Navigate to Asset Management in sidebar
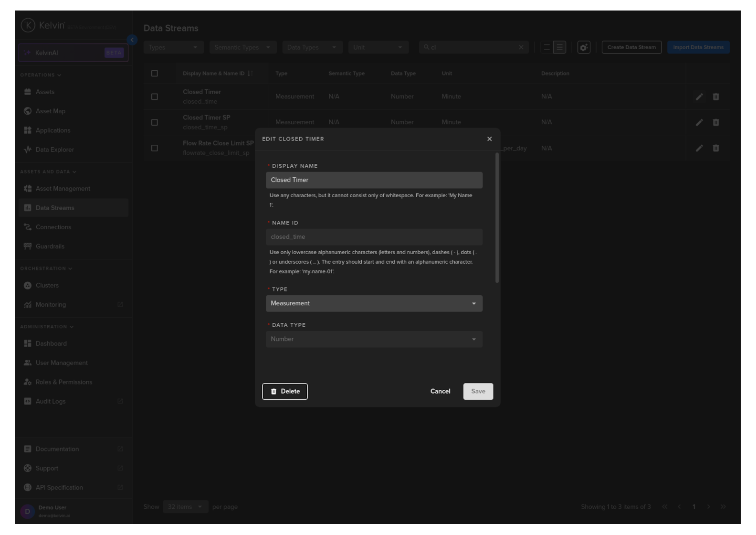This screenshot has height=535, width=756. pos(63,189)
